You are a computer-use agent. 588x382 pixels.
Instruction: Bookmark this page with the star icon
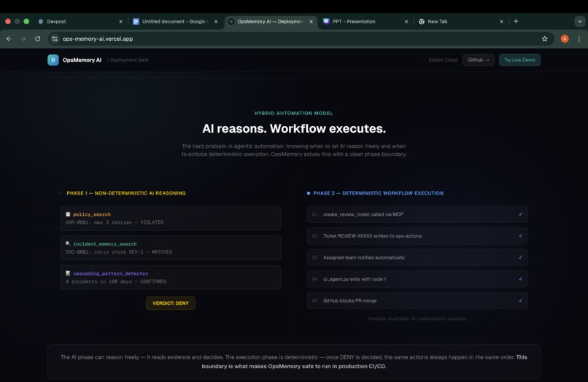tap(544, 39)
